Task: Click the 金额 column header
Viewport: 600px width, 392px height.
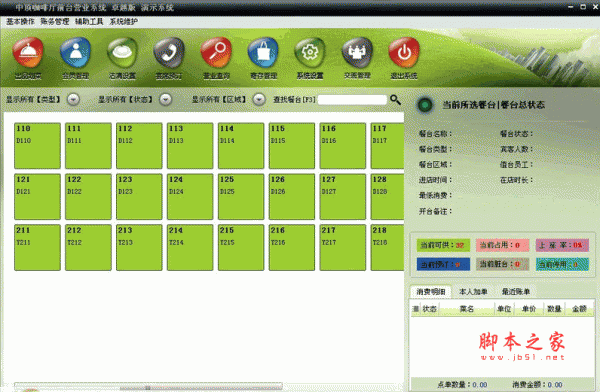Action: pos(579,309)
